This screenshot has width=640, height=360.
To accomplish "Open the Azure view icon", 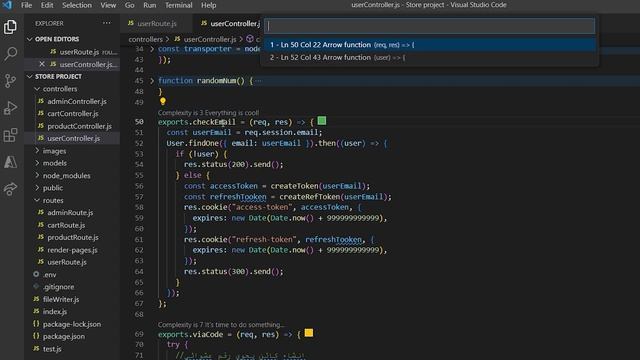I will coord(10,162).
